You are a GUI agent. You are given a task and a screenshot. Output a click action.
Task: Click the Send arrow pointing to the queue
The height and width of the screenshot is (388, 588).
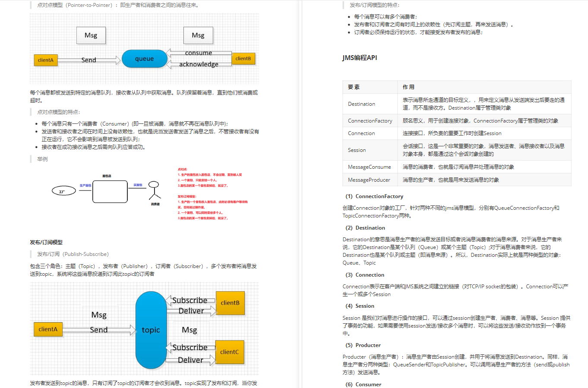tap(89, 60)
